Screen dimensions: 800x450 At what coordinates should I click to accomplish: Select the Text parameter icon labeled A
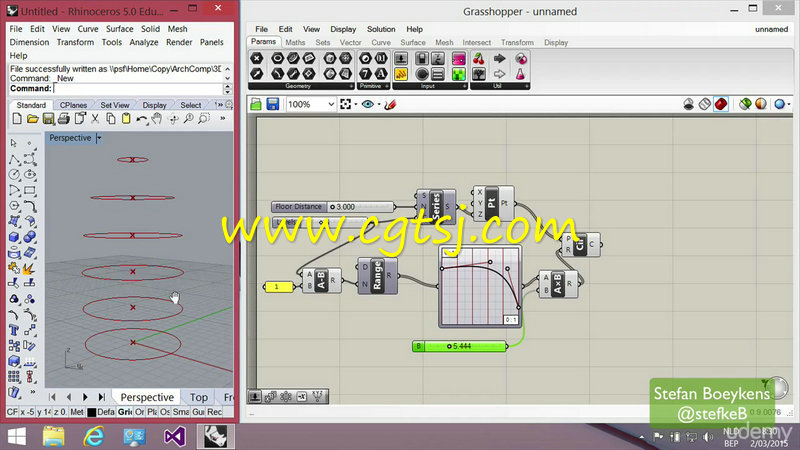pyautogui.click(x=381, y=74)
